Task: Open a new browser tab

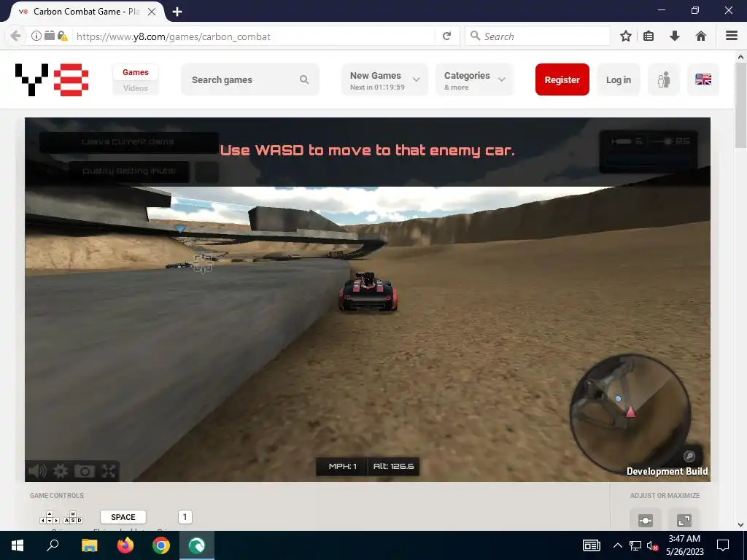Action: pyautogui.click(x=177, y=12)
